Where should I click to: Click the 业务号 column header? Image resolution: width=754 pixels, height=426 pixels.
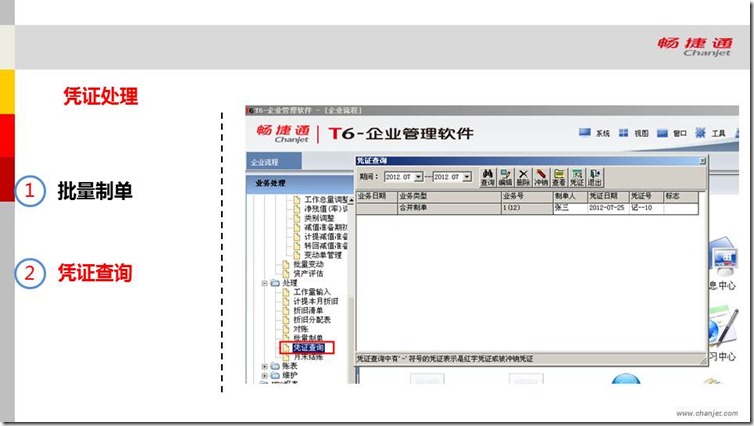[527, 196]
